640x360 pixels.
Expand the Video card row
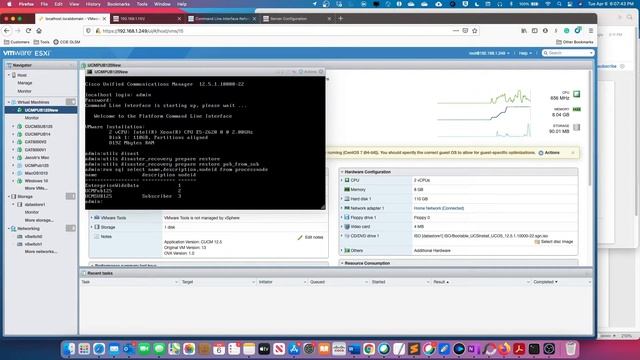click(342, 227)
